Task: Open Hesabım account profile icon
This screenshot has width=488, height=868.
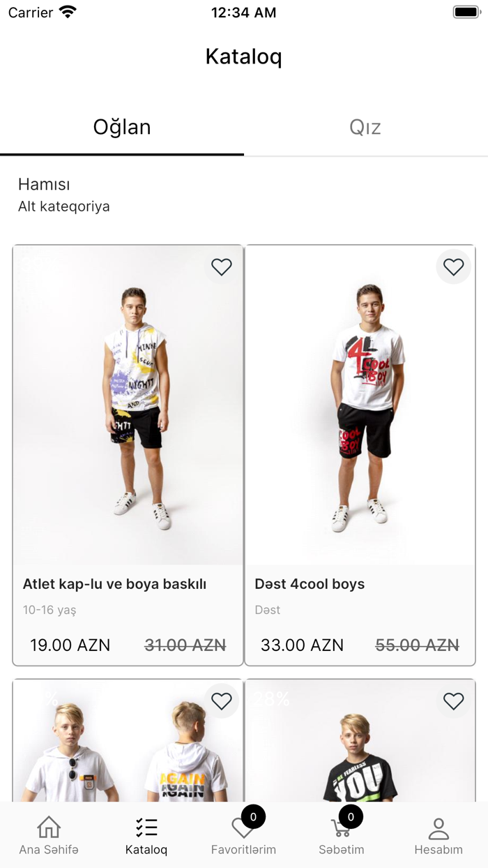Action: 439,828
